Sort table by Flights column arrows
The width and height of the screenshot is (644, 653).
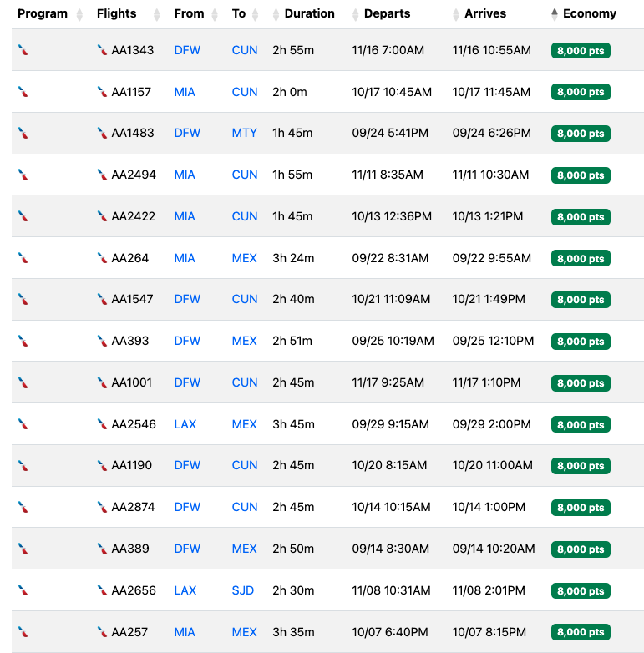click(x=157, y=14)
